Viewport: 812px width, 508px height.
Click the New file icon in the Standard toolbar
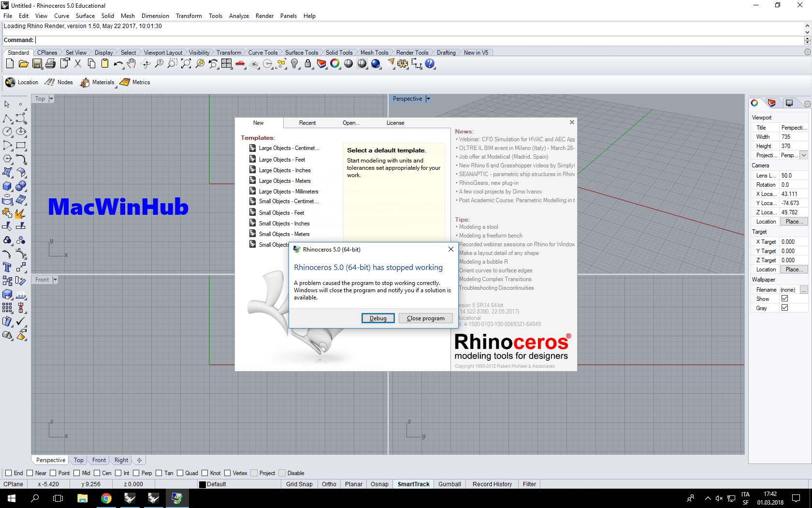pos(10,63)
